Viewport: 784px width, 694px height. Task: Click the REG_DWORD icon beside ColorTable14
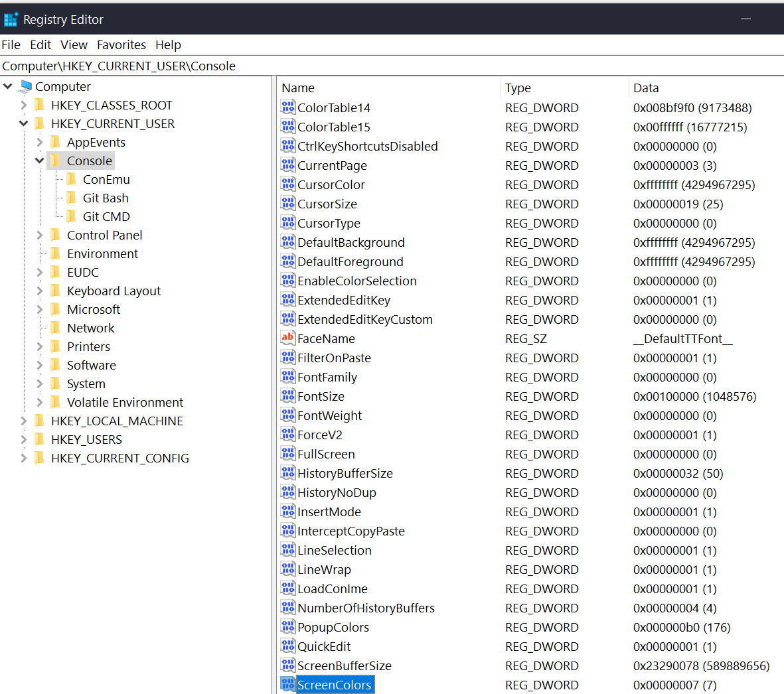(287, 107)
